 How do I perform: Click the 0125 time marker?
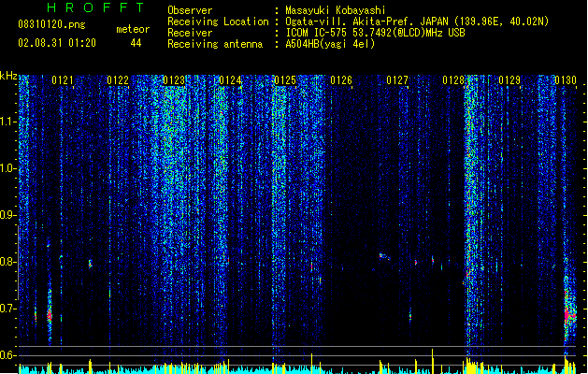[285, 80]
